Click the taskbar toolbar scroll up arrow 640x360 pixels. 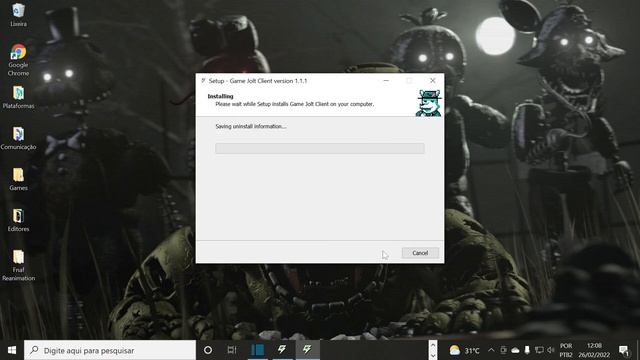pyautogui.click(x=433, y=345)
